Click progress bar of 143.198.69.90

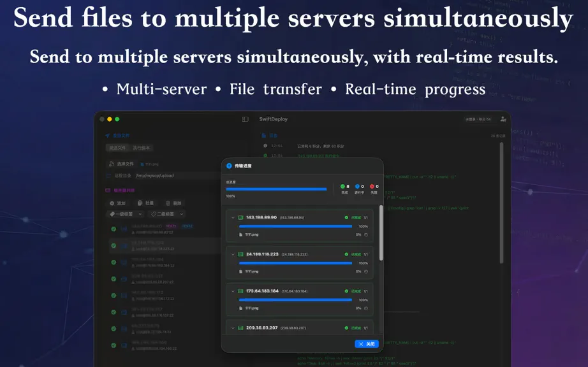point(295,226)
